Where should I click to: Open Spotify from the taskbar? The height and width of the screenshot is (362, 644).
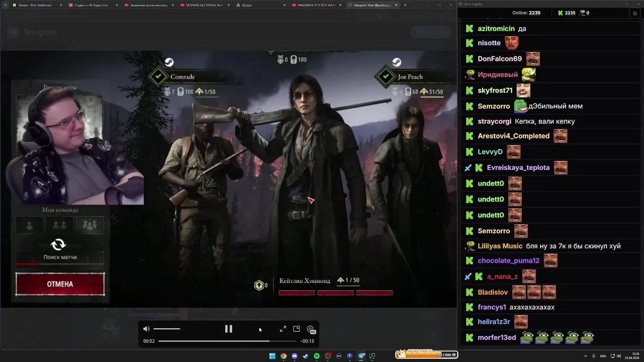click(316, 356)
